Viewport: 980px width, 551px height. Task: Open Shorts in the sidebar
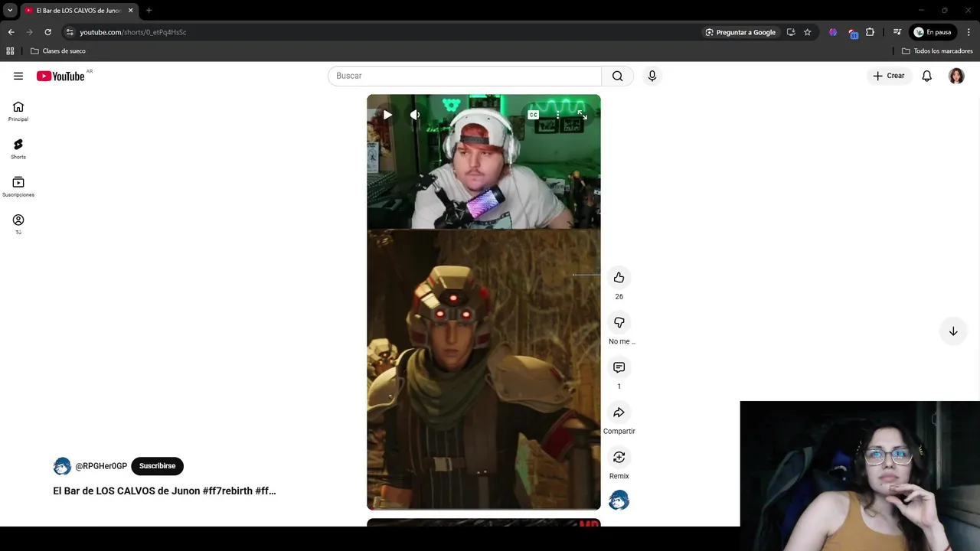click(x=18, y=149)
